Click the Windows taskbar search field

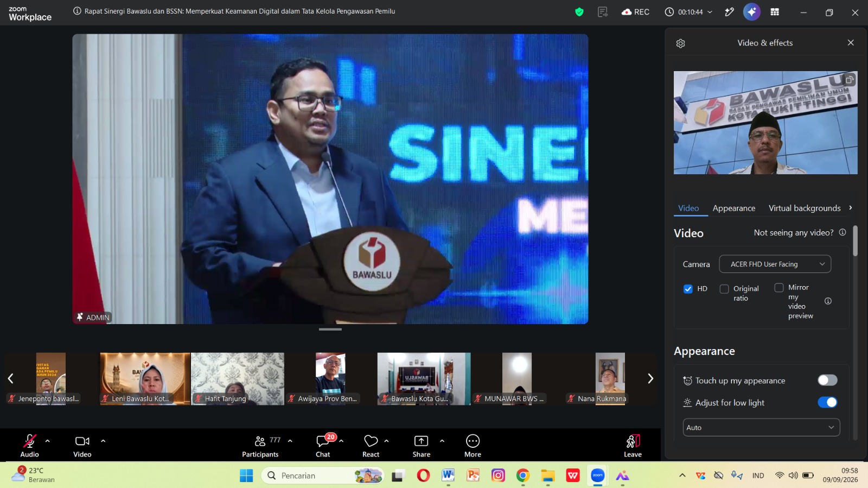pos(323,476)
